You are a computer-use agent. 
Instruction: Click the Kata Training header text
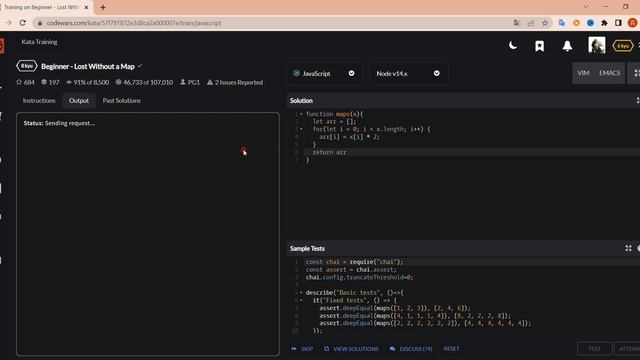click(x=40, y=42)
